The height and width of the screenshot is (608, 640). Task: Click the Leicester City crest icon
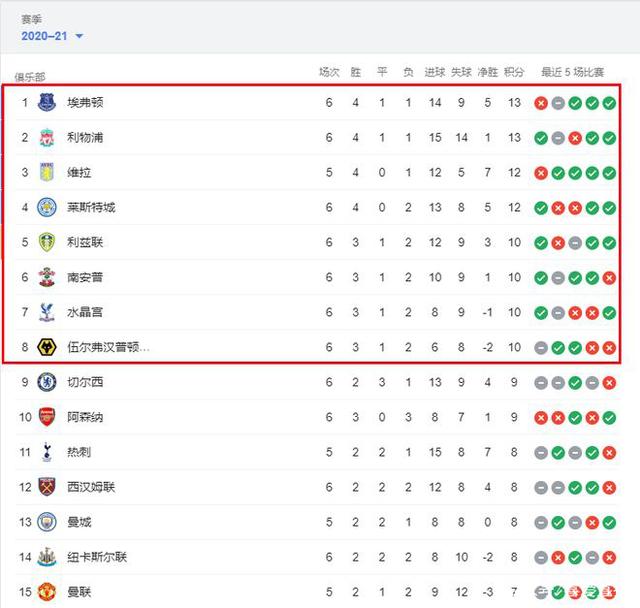pyautogui.click(x=47, y=207)
